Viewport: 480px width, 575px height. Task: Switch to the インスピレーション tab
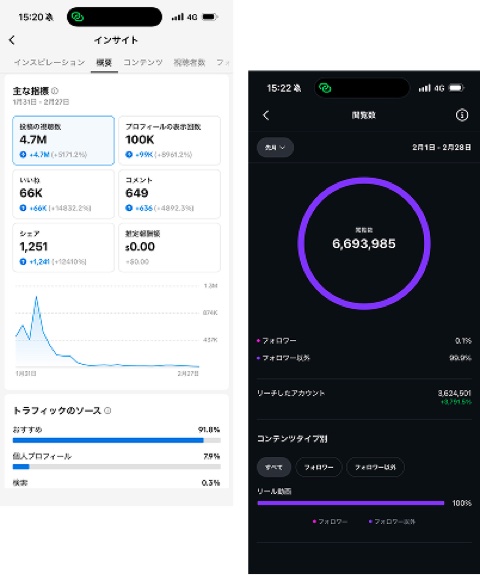coord(50,62)
